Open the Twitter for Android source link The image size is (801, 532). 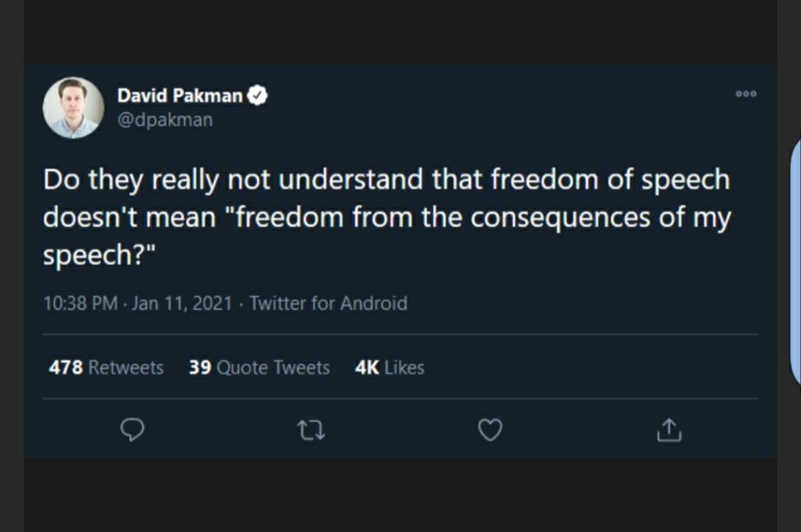328,304
